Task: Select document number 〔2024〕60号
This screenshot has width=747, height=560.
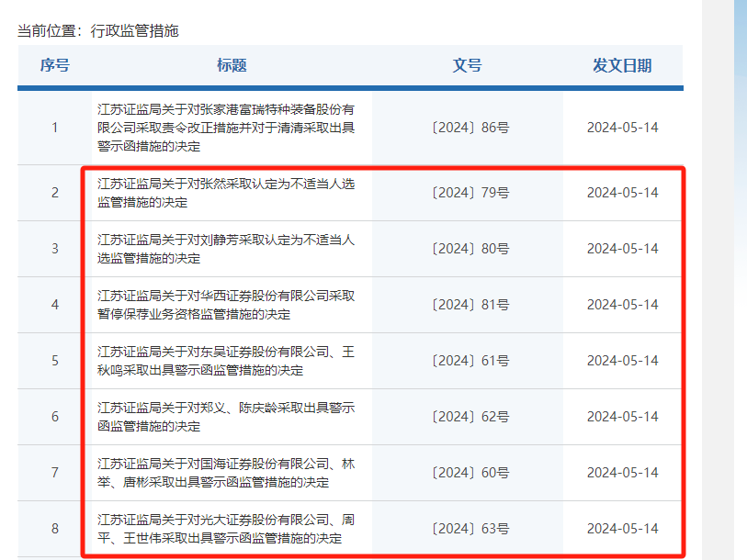Action: (470, 473)
